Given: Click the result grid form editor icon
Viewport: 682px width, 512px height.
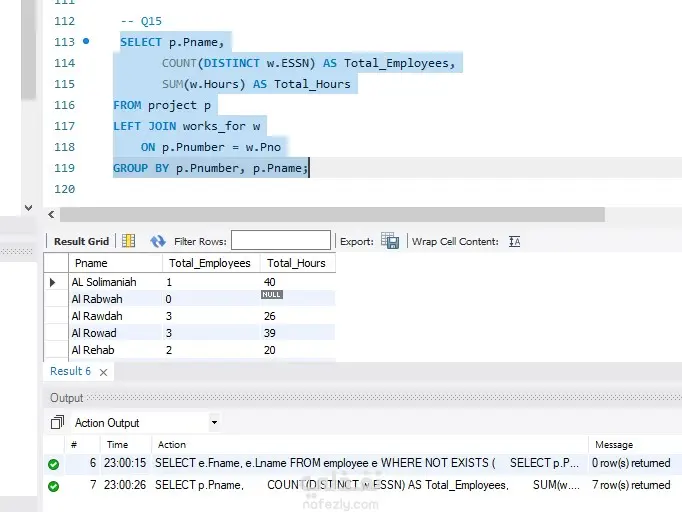Looking at the screenshot, I should pos(128,241).
